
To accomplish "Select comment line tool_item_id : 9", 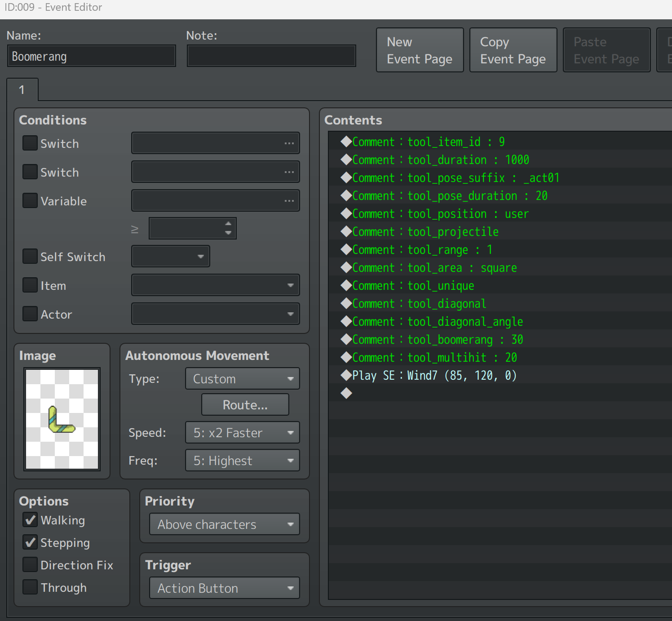I will click(x=500, y=142).
